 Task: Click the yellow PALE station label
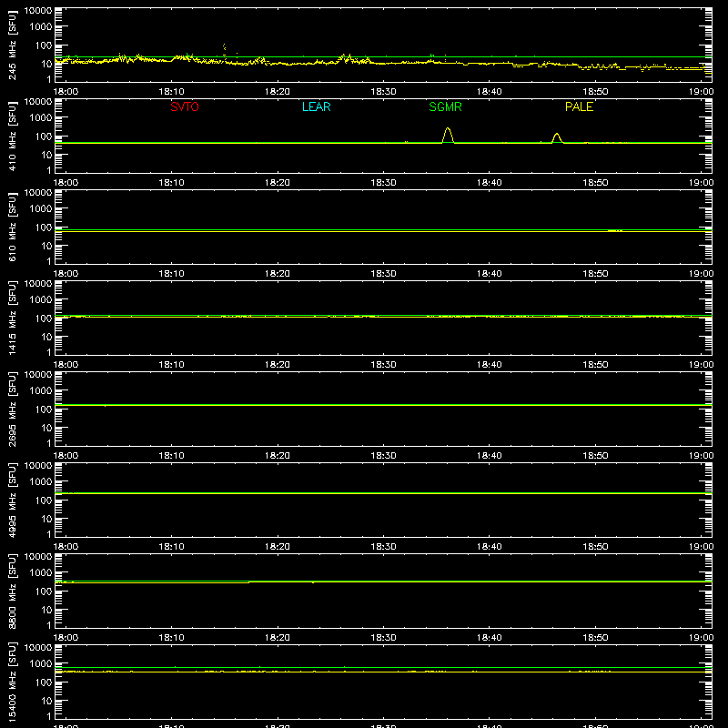[x=579, y=106]
